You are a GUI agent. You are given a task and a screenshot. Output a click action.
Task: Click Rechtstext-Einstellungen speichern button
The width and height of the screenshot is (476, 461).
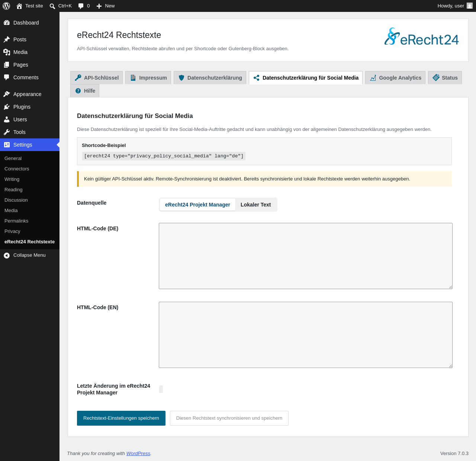[121, 418]
